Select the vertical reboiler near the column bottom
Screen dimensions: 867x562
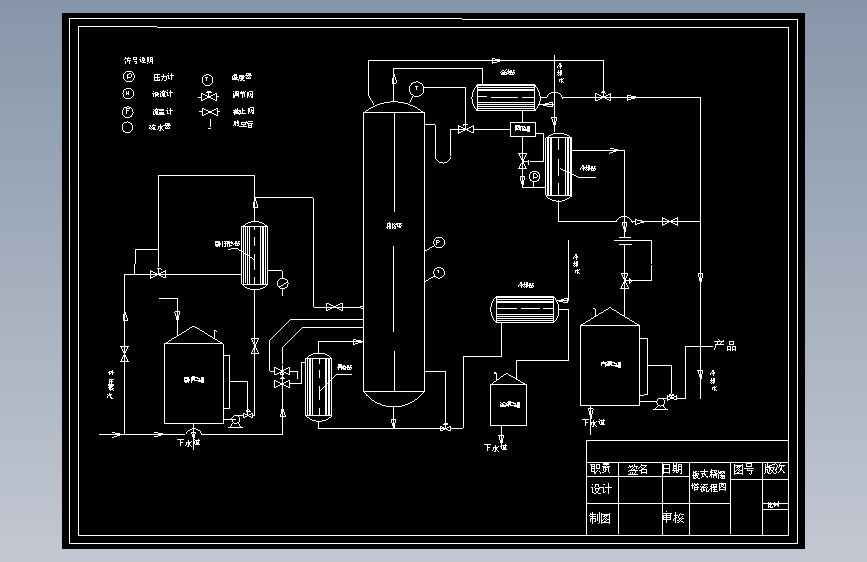318,387
